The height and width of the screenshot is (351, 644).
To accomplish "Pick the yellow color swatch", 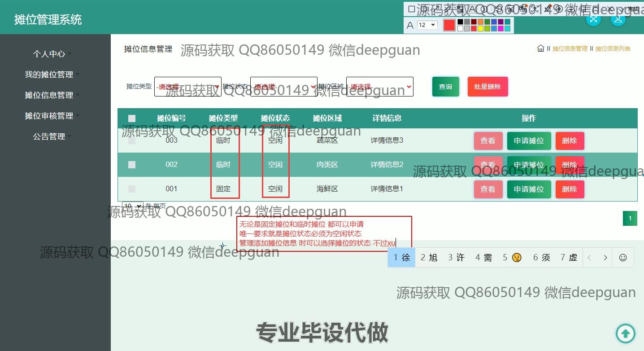I will click(x=480, y=29).
